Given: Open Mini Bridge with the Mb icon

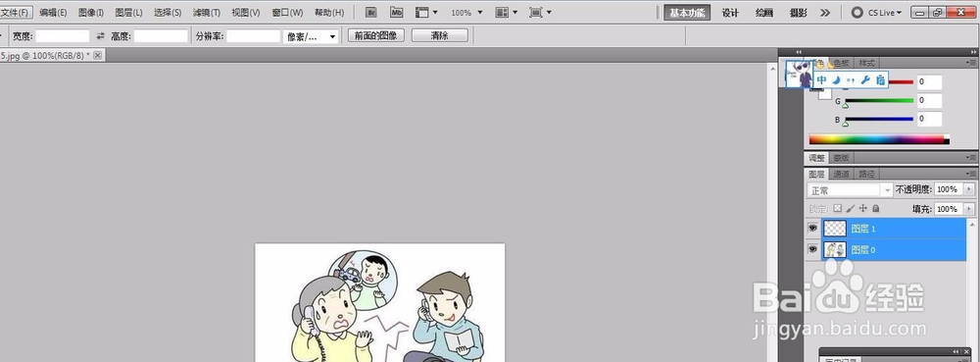Looking at the screenshot, I should coord(396,13).
